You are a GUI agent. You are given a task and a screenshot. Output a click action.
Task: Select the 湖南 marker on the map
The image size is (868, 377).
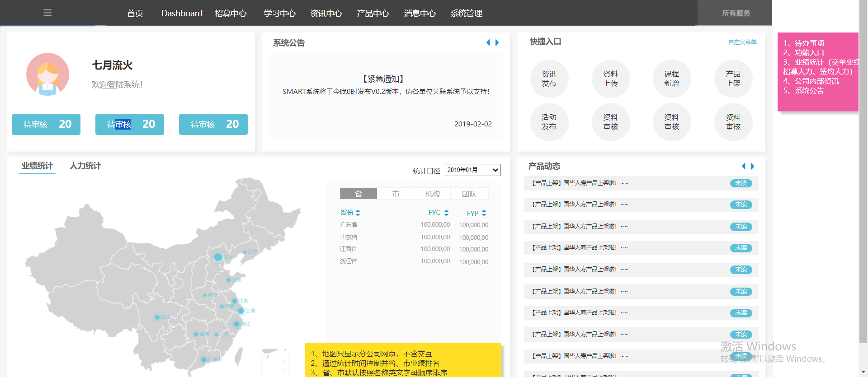tap(196, 334)
